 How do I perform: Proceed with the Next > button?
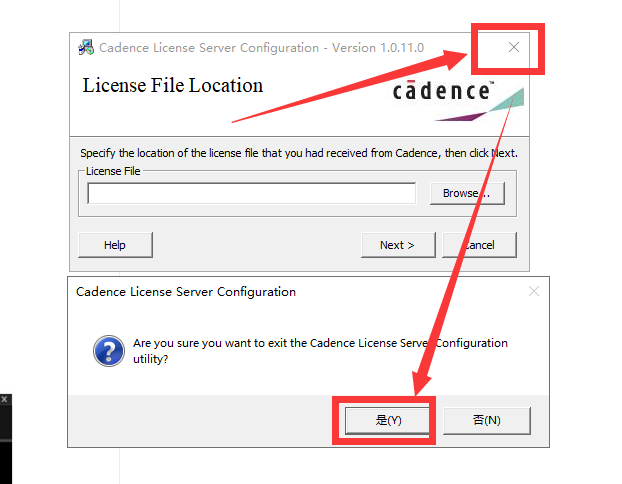tap(396, 245)
